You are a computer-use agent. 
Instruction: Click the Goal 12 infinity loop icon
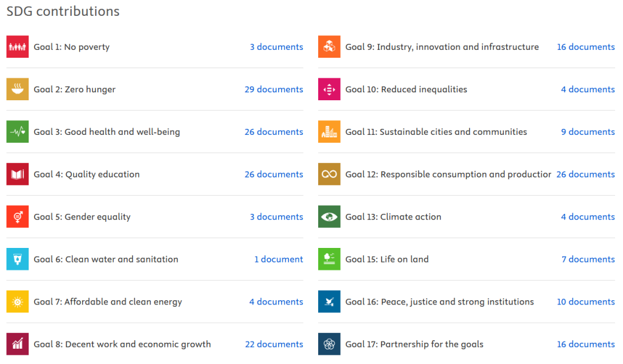point(329,174)
